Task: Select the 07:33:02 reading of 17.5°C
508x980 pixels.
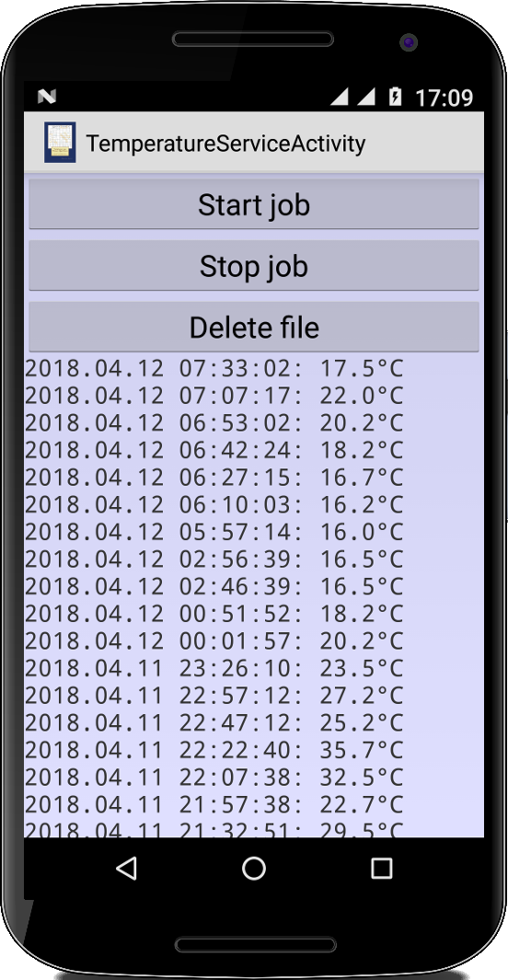Action: click(x=214, y=369)
